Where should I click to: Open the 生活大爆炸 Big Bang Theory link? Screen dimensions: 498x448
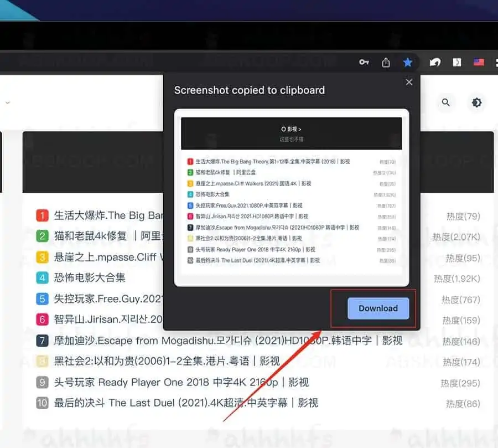tap(100, 215)
